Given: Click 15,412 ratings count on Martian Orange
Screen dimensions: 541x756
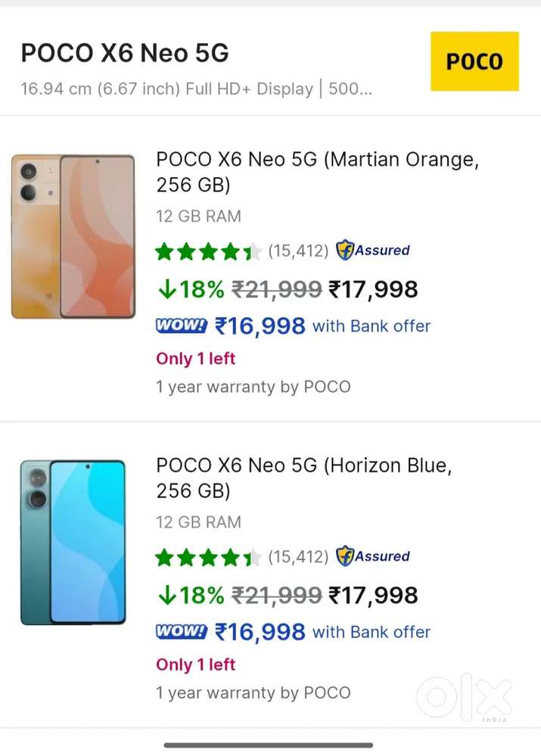Looking at the screenshot, I should (x=298, y=250).
